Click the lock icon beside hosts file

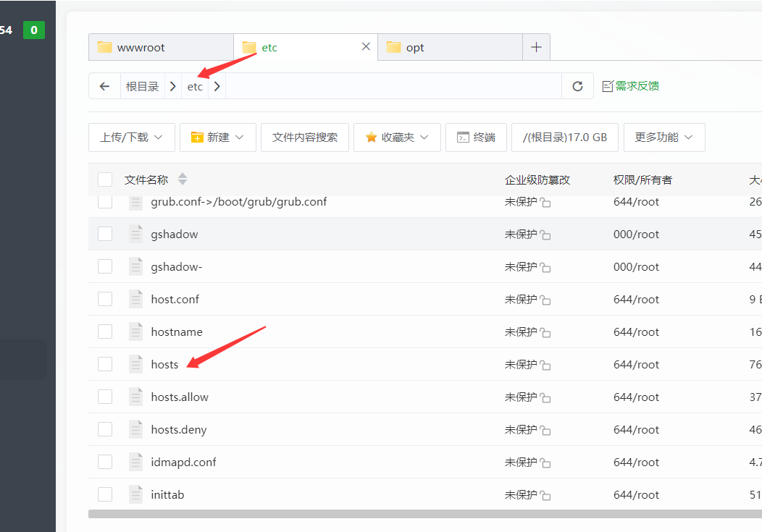[x=545, y=366]
